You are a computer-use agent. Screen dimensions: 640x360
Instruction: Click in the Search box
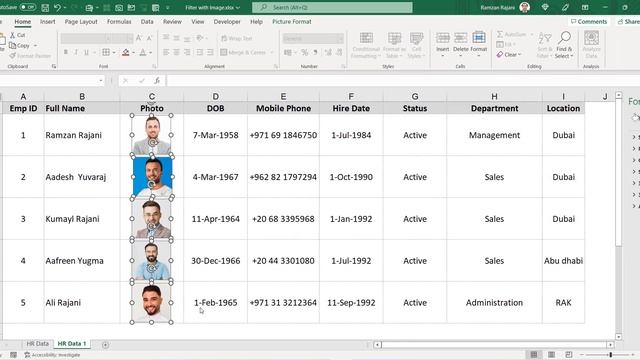[332, 7]
